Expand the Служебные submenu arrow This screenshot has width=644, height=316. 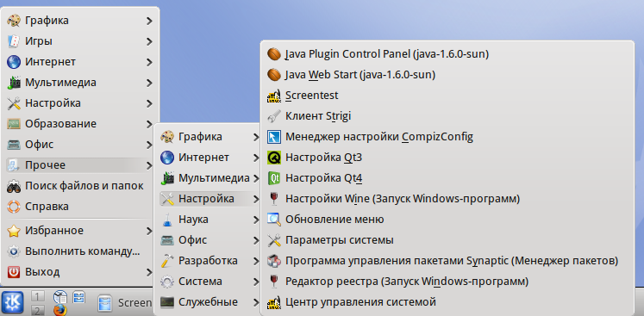(x=256, y=303)
